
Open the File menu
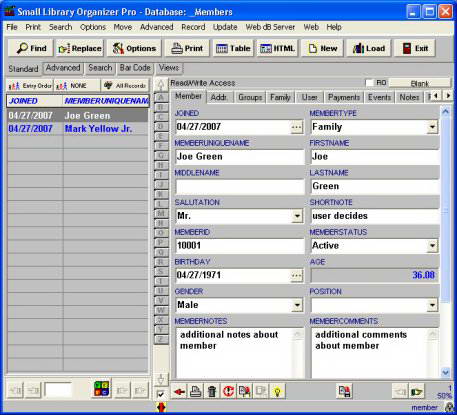click(x=12, y=27)
